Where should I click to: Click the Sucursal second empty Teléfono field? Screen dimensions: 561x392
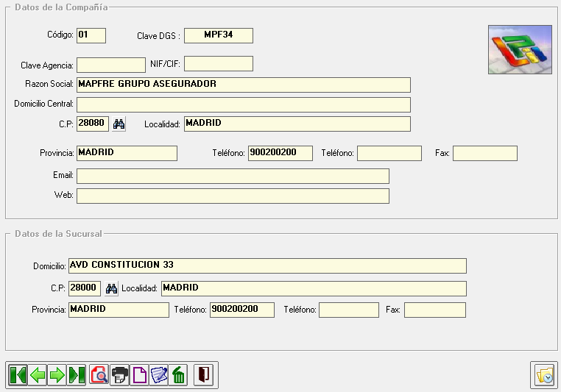(x=349, y=310)
